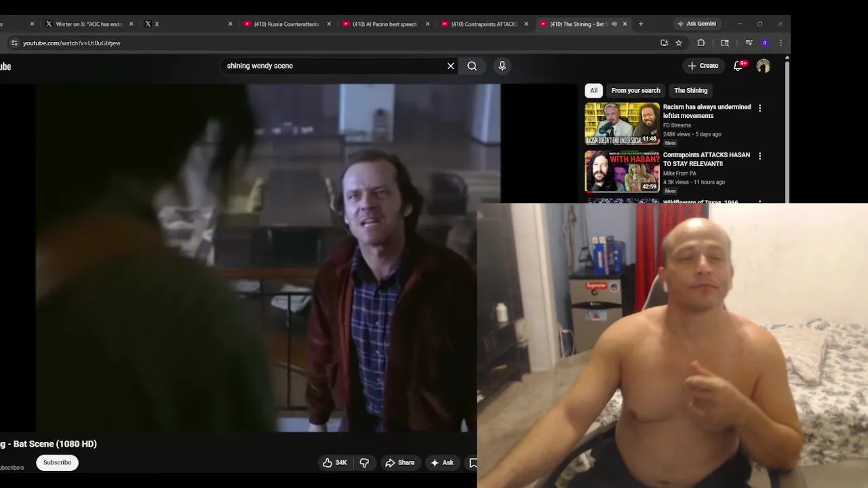The image size is (868, 488).
Task: Subscribe to the channel
Action: pos(57,462)
